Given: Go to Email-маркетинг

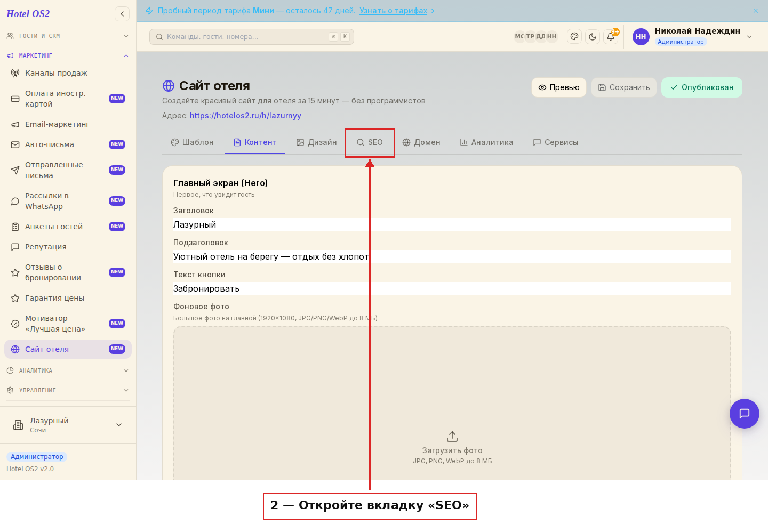Looking at the screenshot, I should click(68, 124).
